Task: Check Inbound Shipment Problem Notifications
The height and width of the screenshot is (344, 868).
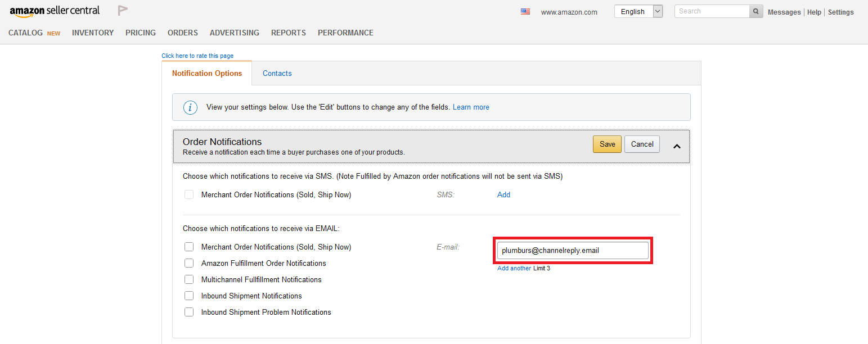Action: (189, 312)
